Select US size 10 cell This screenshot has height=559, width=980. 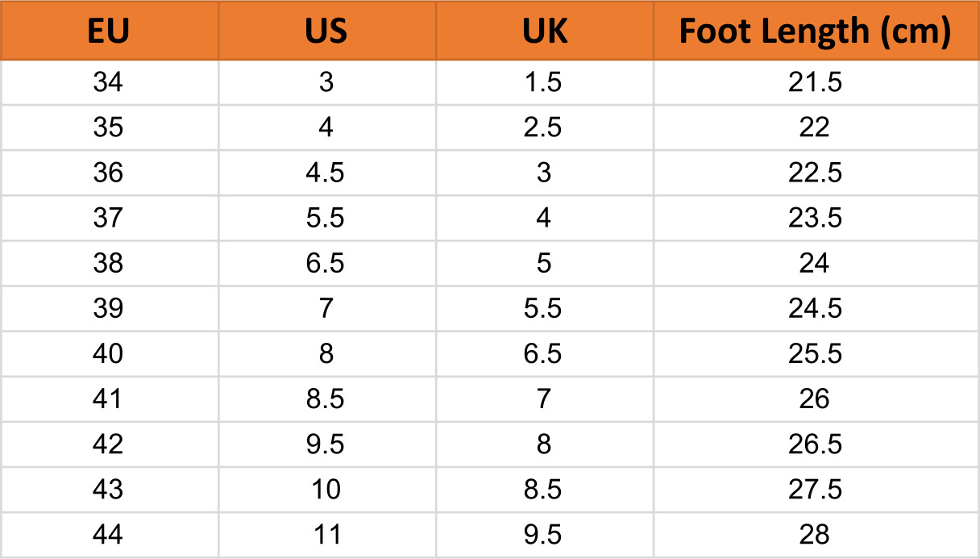point(326,489)
